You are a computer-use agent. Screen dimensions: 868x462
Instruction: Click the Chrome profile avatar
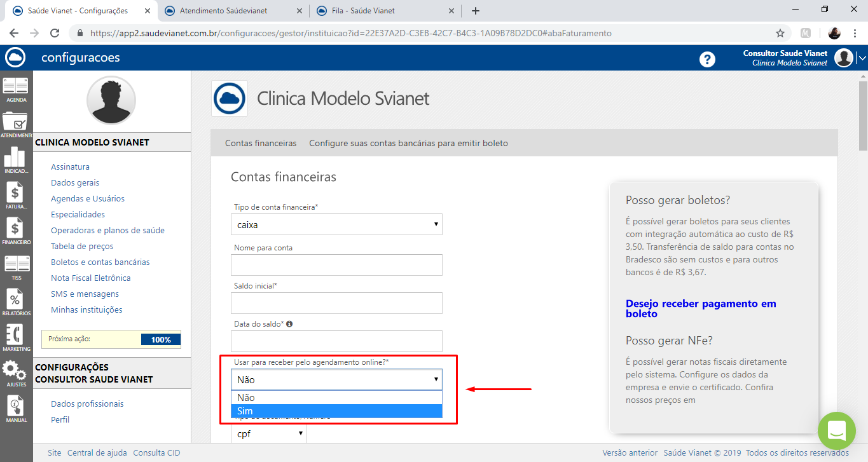(835, 33)
